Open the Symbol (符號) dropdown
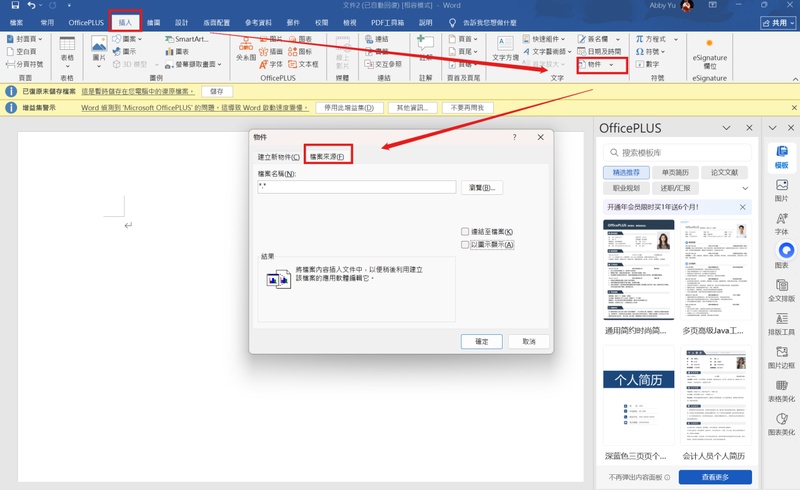 tap(651, 52)
